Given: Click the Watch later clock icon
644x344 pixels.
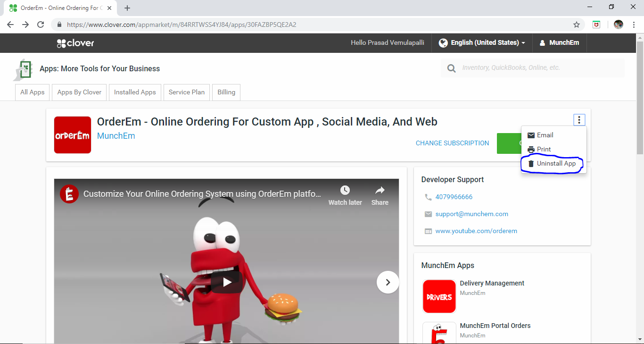Looking at the screenshot, I should tap(345, 191).
